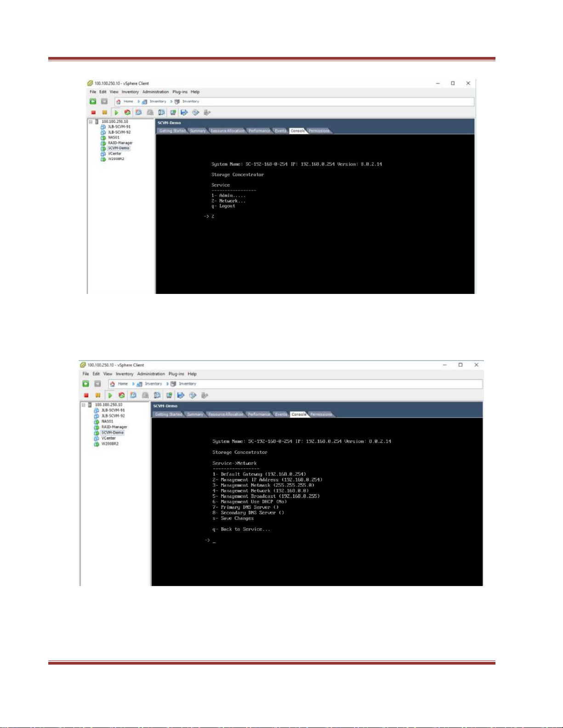This screenshot has width=563, height=728.
Task: Launch VM console icon in the lower window toolbar
Action: (169, 395)
